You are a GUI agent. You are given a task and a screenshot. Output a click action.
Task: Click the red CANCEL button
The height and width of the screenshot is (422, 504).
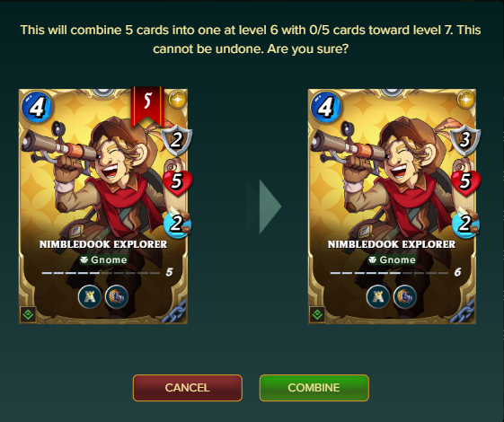tap(188, 388)
